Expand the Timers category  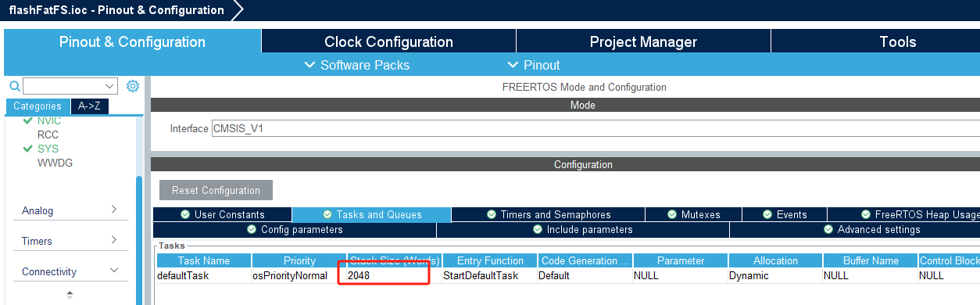[70, 241]
